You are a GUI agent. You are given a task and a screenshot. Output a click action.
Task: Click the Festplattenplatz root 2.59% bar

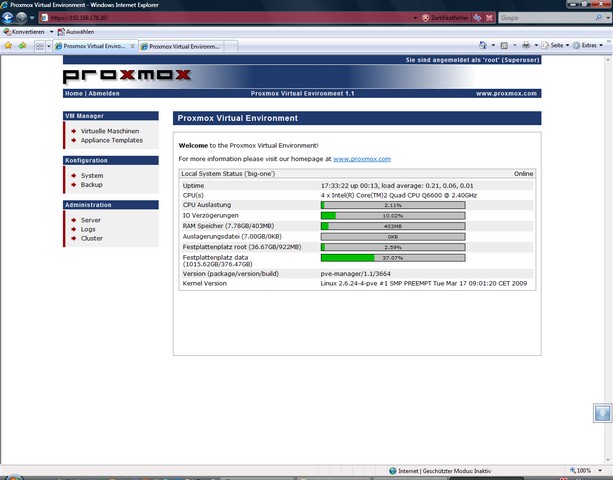pos(393,247)
